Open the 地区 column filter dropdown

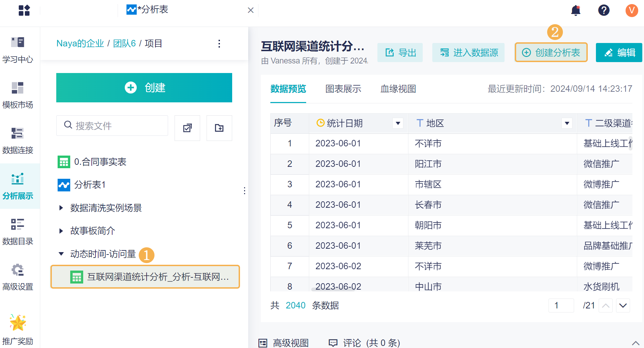pyautogui.click(x=567, y=123)
